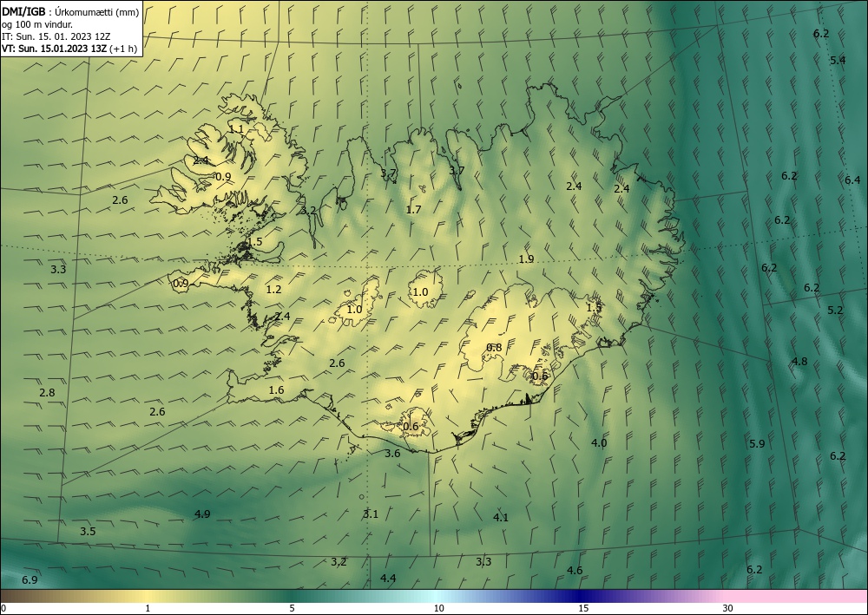Image resolution: width=868 pixels, height=615 pixels.
Task: Click the "og 100 m vindur." legend line
Action: point(37,24)
